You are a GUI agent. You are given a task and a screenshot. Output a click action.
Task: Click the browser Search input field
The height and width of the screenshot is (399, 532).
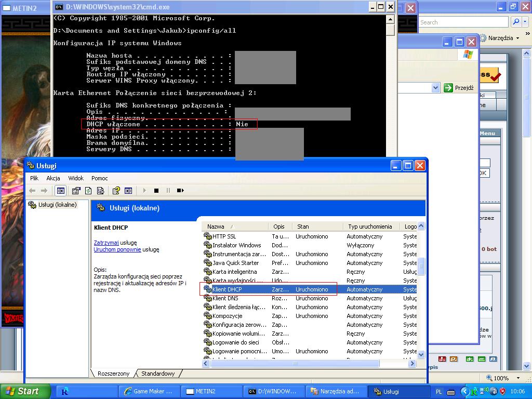pos(463,22)
